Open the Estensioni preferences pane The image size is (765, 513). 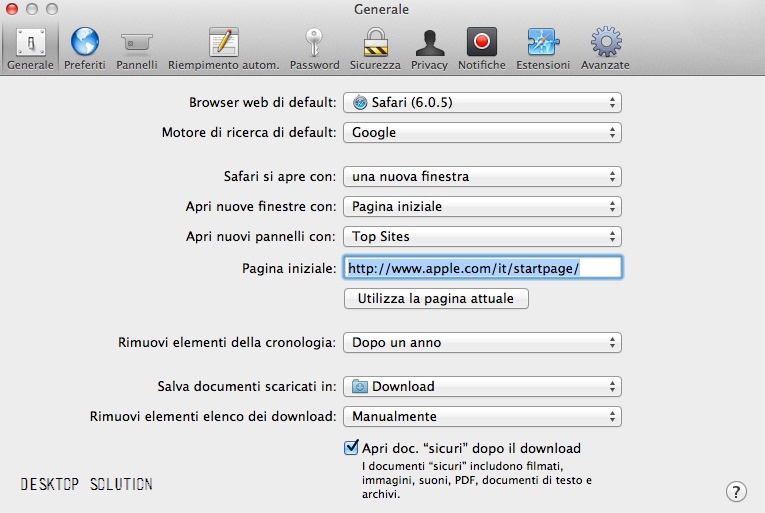click(x=543, y=49)
